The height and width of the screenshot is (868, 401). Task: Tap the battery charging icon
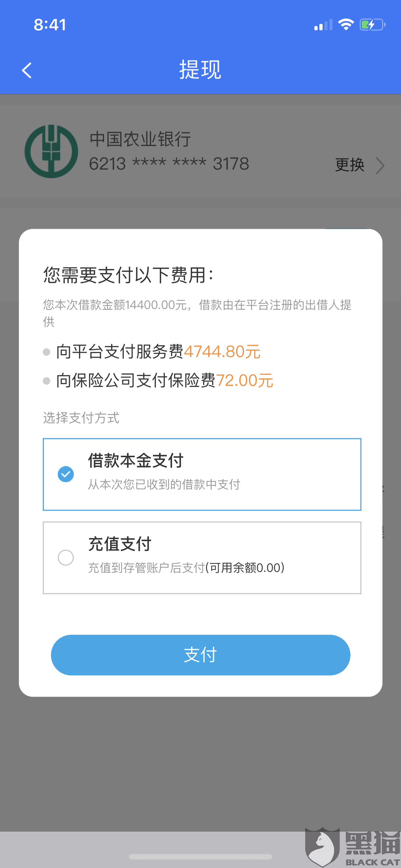click(x=372, y=25)
